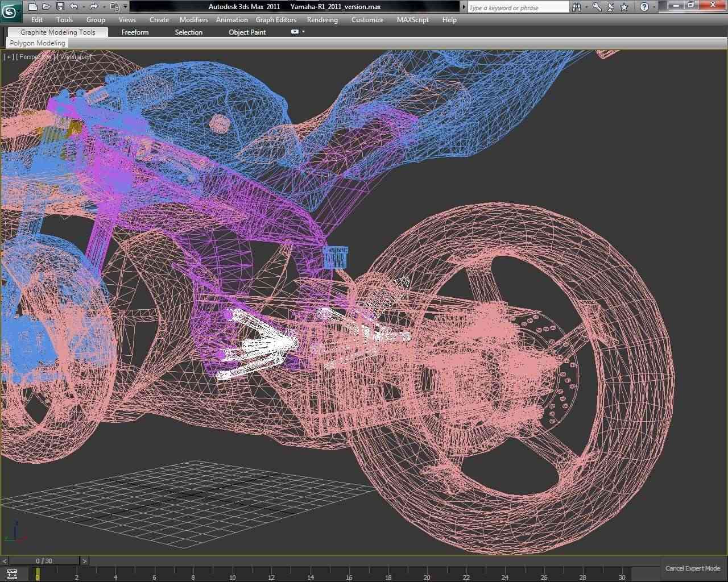Image resolution: width=728 pixels, height=582 pixels.
Task: Open Communication Center satellite icon
Action: [x=610, y=7]
